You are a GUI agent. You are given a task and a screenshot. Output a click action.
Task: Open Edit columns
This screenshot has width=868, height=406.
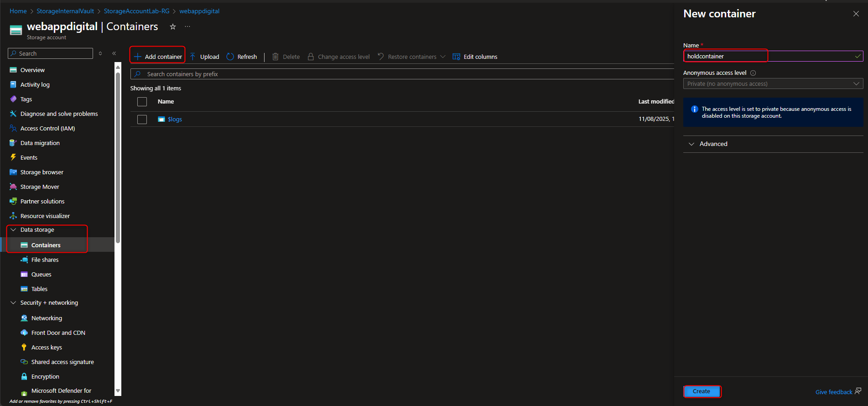475,57
